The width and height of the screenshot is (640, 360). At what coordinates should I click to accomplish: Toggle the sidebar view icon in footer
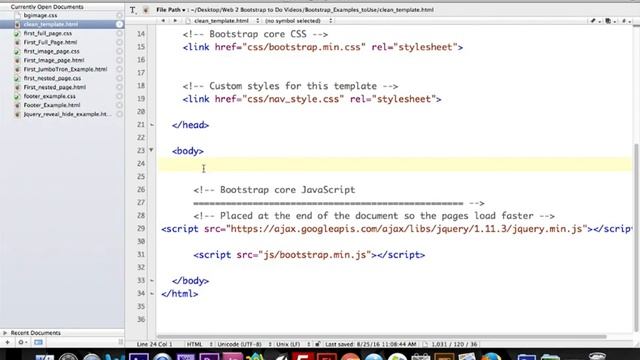pos(38,342)
